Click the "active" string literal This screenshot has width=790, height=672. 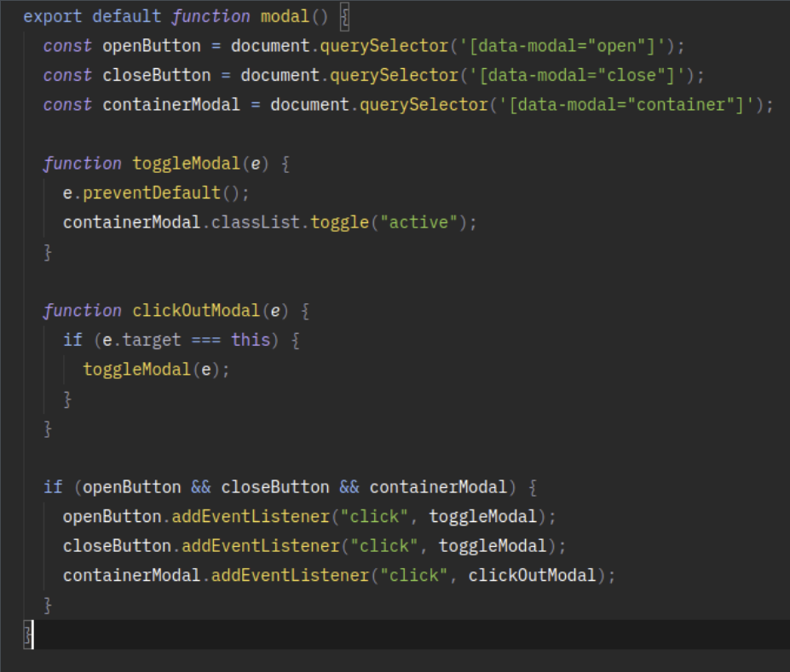click(418, 222)
